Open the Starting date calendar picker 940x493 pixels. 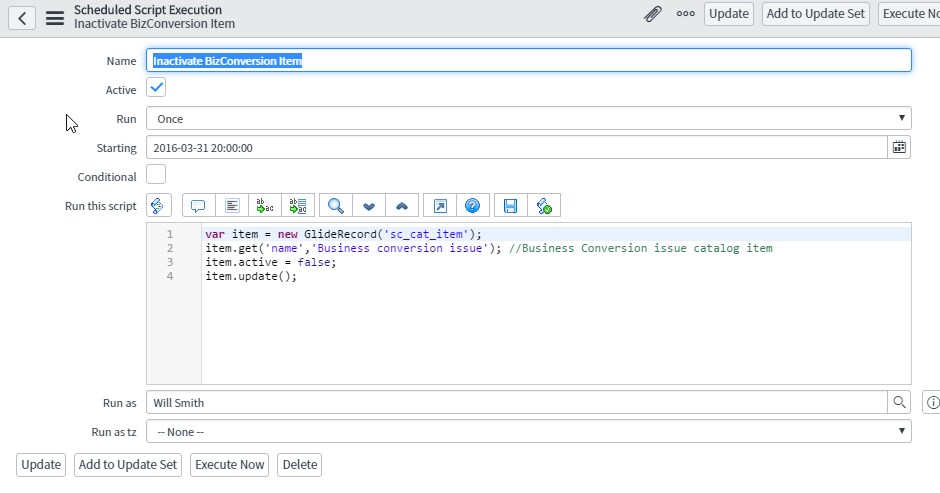coord(899,147)
